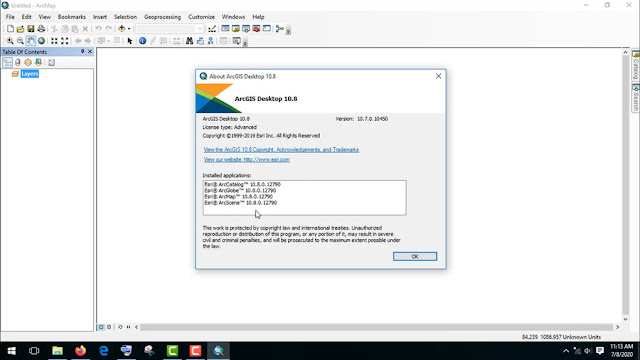Screen dimensions: 640x360
Task: Open the Find binoculars tool
Action: pyautogui.click(x=189, y=41)
